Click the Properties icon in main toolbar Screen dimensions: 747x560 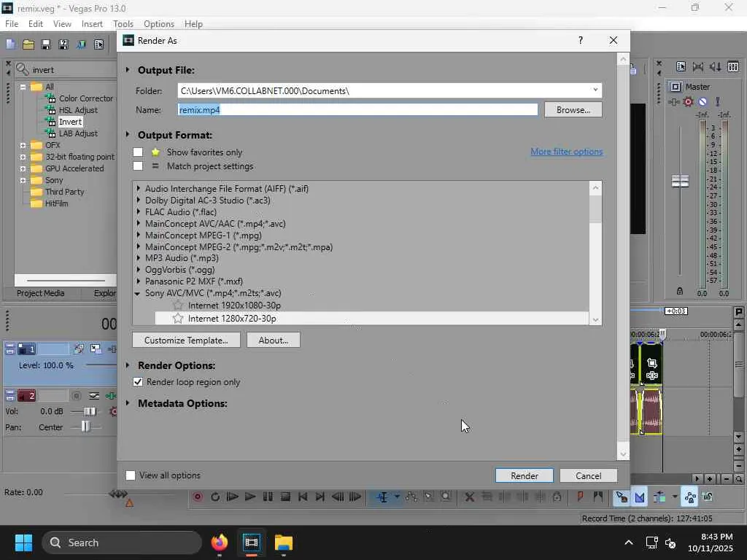point(98,44)
